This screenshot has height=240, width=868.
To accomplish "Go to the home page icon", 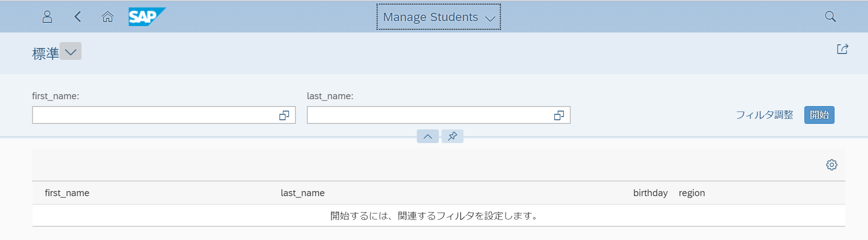I will point(108,17).
